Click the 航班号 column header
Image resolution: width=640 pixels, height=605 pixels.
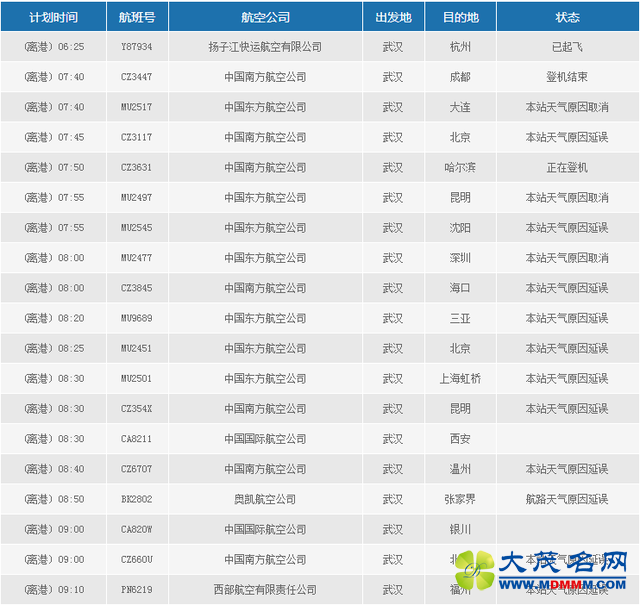(x=137, y=17)
